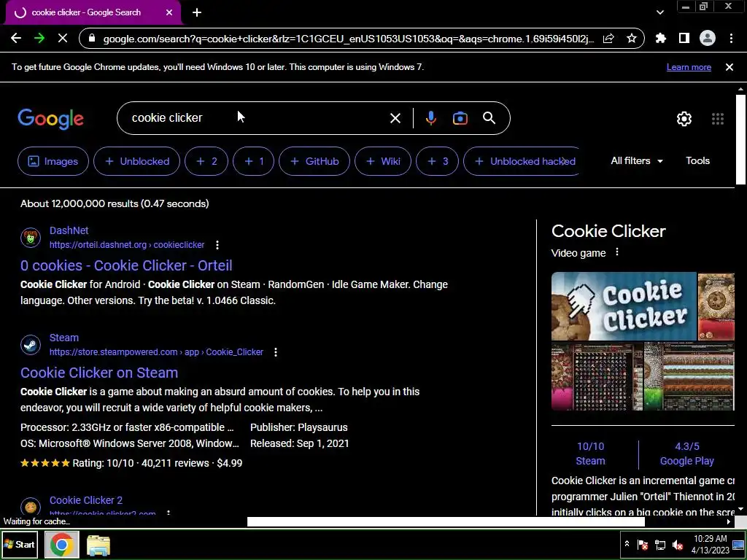Click the vertical page scrollbar thumb
747x560 pixels.
(x=740, y=139)
